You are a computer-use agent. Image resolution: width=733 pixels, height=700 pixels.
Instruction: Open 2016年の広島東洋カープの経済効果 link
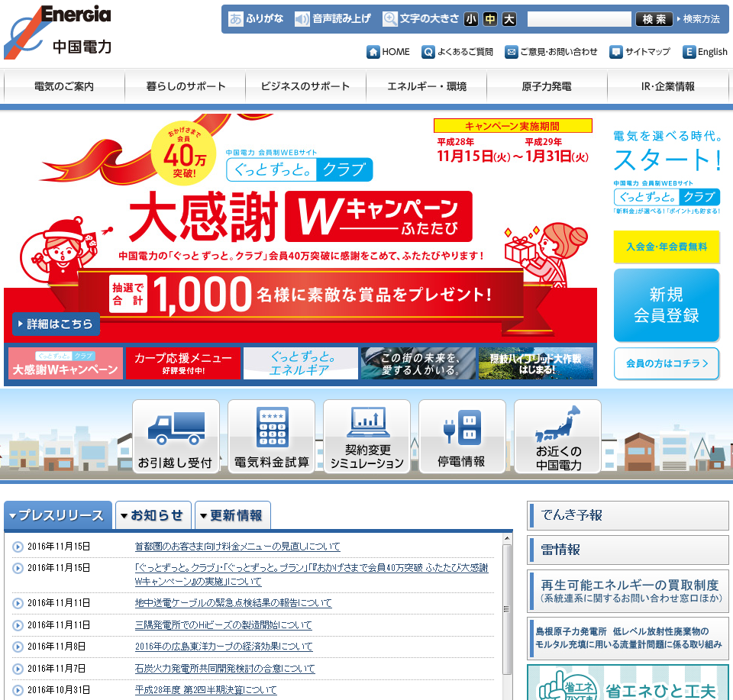224,647
